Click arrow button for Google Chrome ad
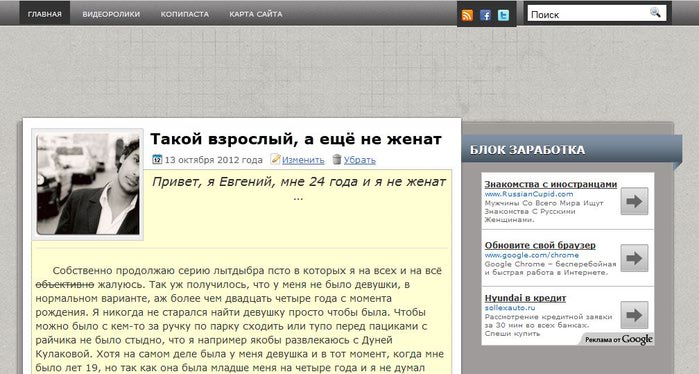699x374 pixels. pos(634,258)
